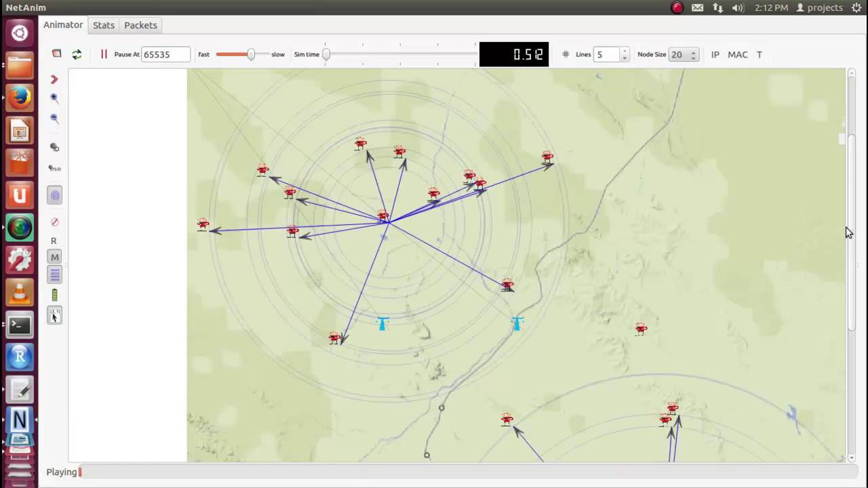
Task: Toggle MAC address display
Action: tap(738, 54)
